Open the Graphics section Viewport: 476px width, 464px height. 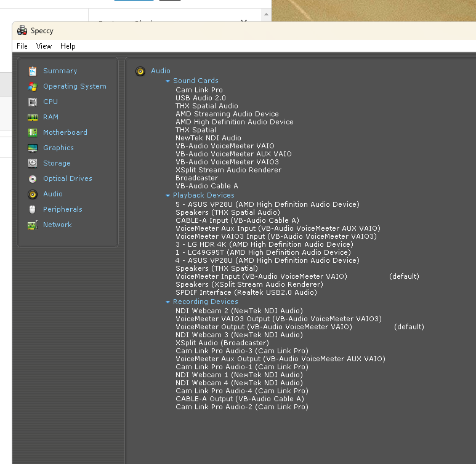(58, 148)
